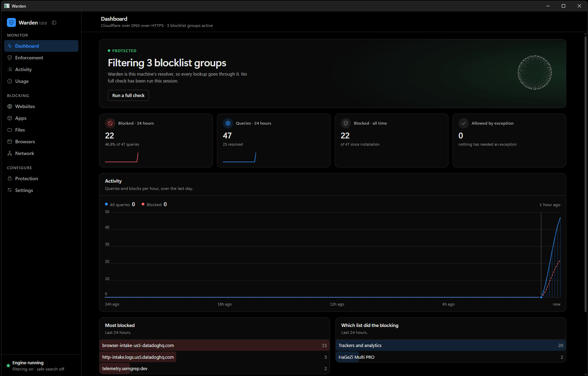Click the Files folder icon in sidebar
The width and height of the screenshot is (588, 376).
pyautogui.click(x=10, y=130)
